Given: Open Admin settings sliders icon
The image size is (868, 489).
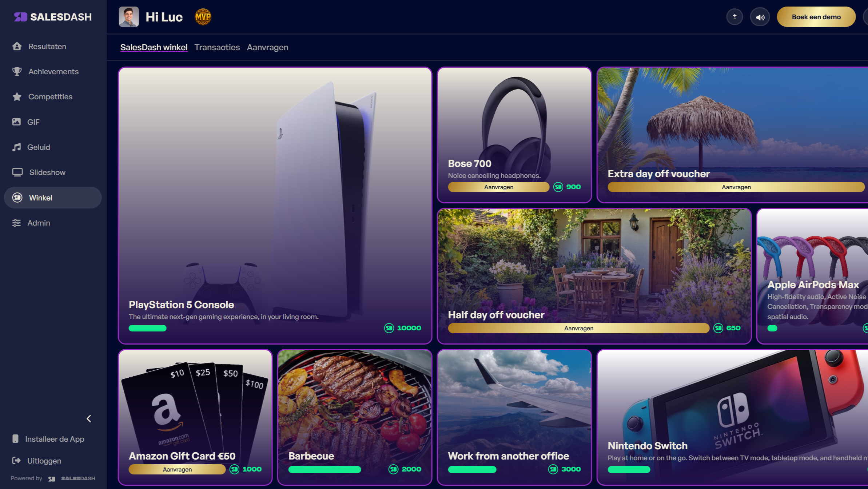Looking at the screenshot, I should (16, 223).
